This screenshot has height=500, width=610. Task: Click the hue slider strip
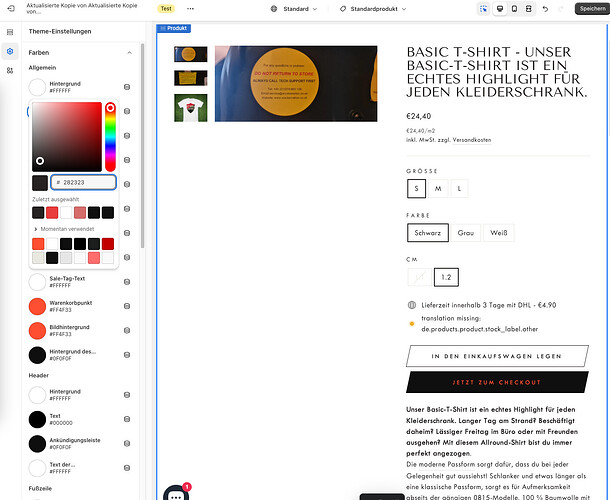[110, 137]
